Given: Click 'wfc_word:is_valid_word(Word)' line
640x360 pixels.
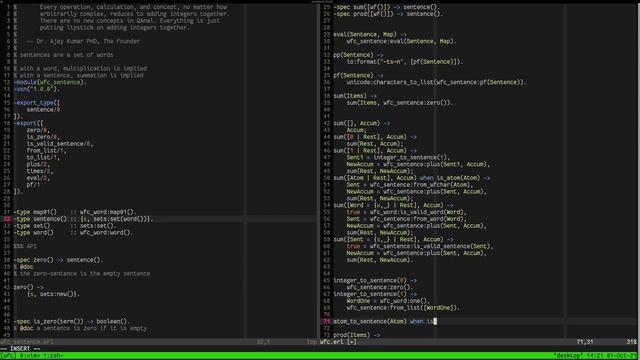Looking at the screenshot, I should [x=407, y=212].
